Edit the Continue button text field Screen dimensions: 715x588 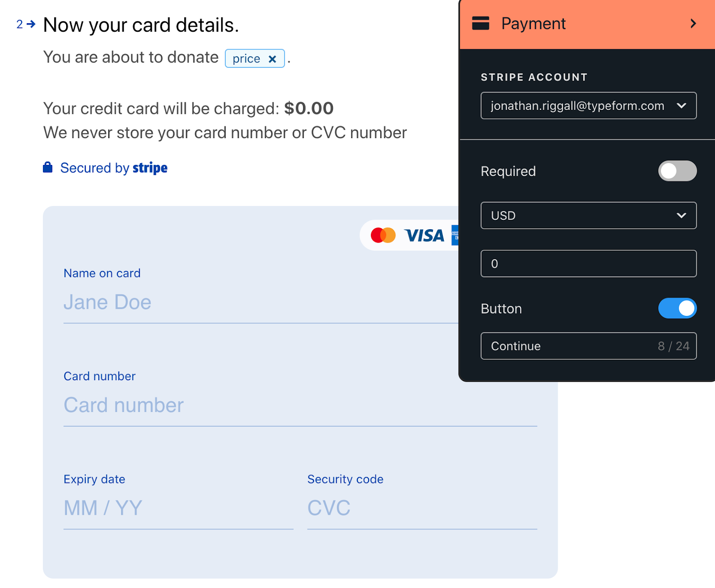coord(588,346)
